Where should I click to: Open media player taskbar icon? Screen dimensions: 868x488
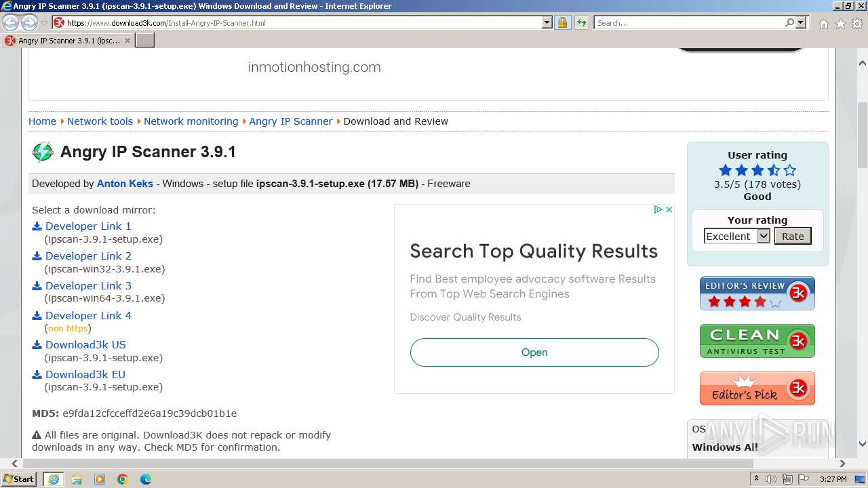[x=100, y=479]
